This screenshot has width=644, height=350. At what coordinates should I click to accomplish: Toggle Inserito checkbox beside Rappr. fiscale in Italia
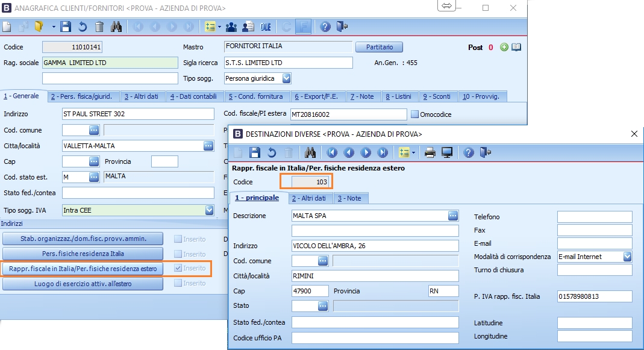(x=178, y=268)
